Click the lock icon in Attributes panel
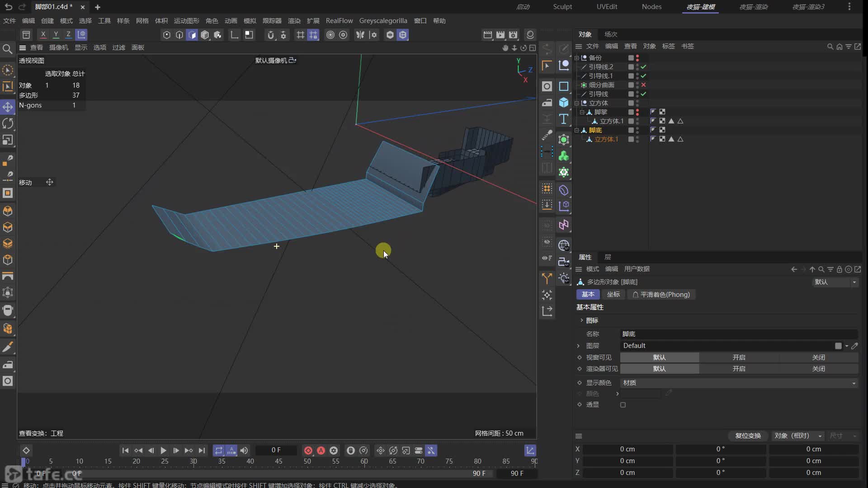Viewport: 868px width, 488px height. pos(840,269)
